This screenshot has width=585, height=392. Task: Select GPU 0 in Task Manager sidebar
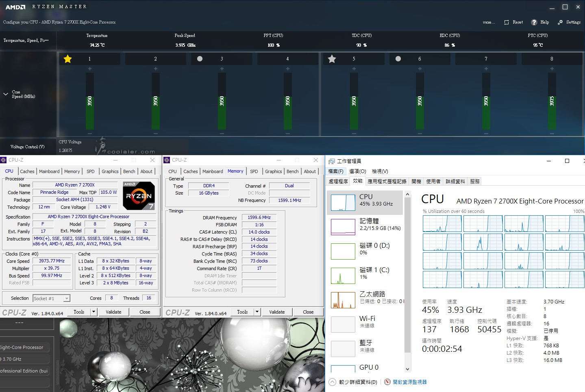(365, 368)
